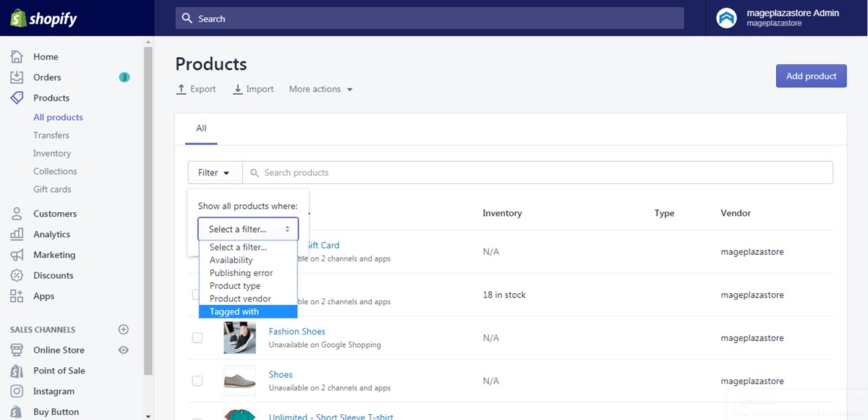Click the Instagram camera icon

tap(17, 391)
